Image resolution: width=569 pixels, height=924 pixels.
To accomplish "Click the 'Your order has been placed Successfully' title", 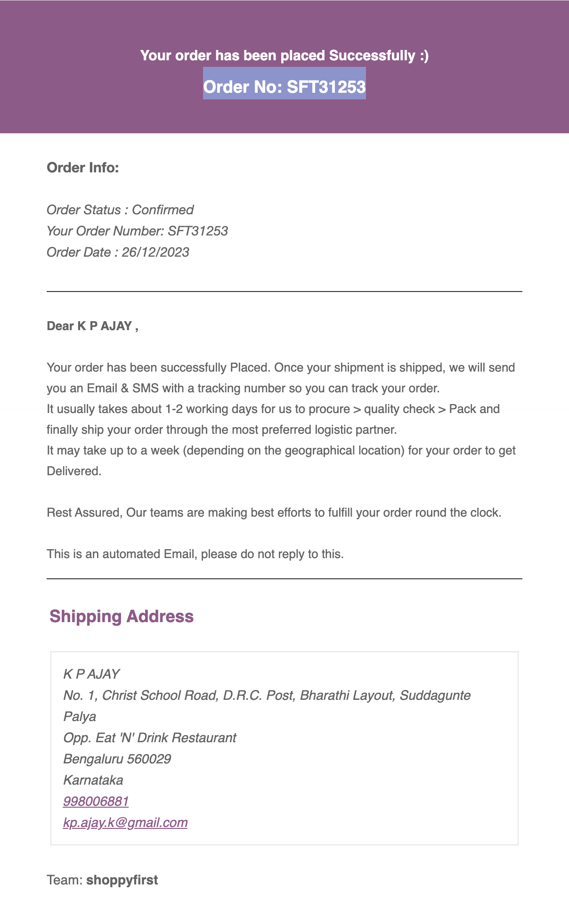I will click(284, 56).
